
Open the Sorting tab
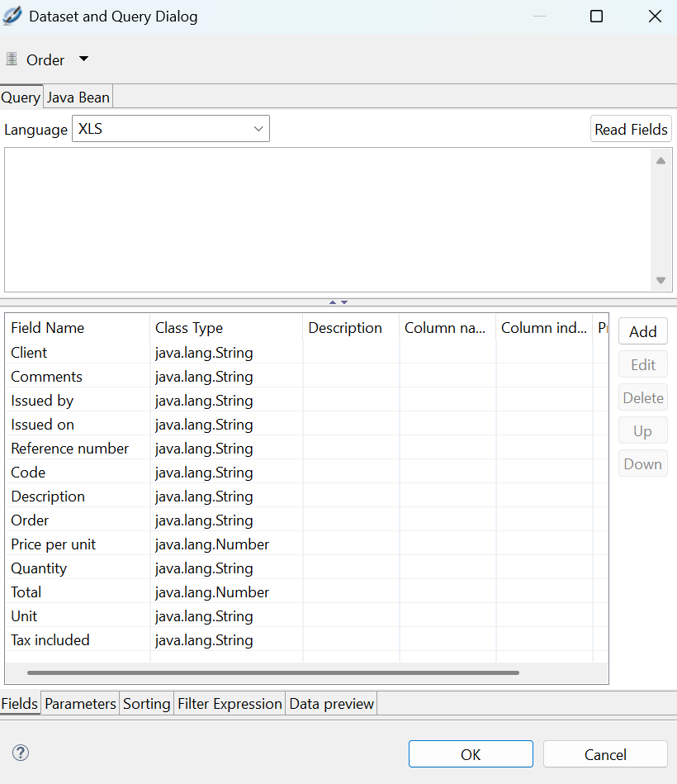point(146,703)
